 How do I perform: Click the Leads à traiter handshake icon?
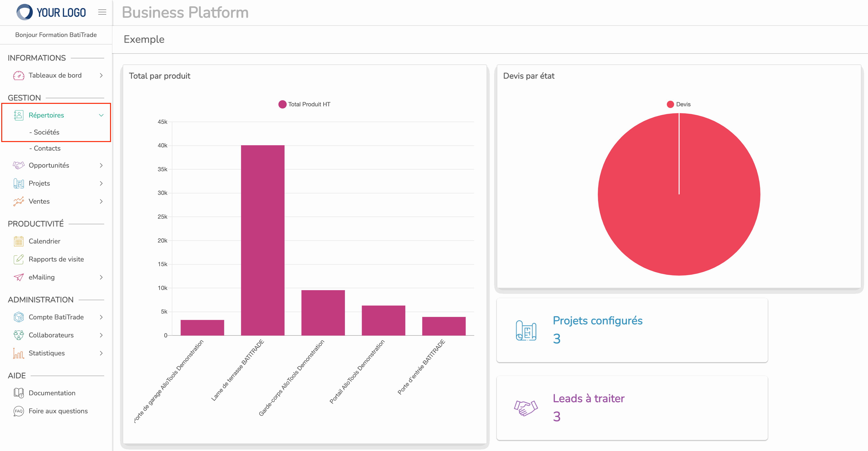tap(526, 408)
